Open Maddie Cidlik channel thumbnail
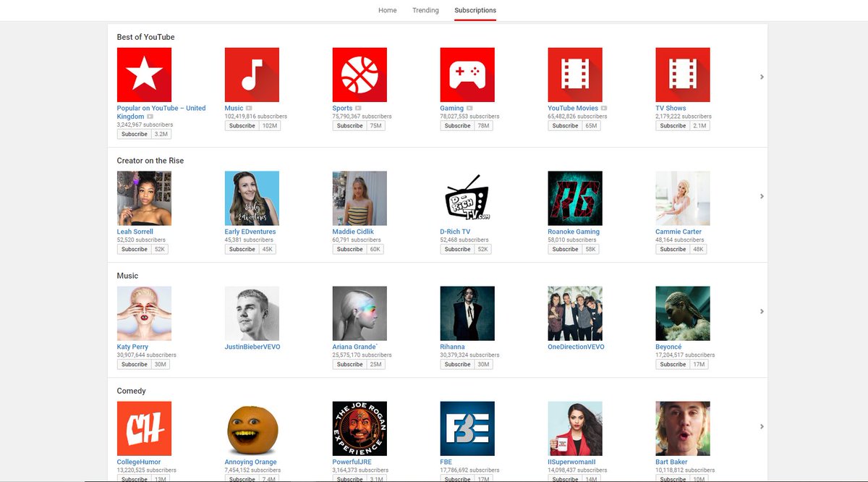Image resolution: width=868 pixels, height=482 pixels. coord(359,198)
